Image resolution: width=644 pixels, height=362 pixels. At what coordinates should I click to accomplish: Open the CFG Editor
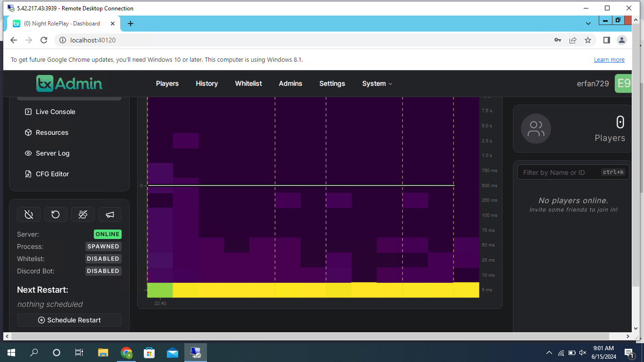[x=52, y=174]
